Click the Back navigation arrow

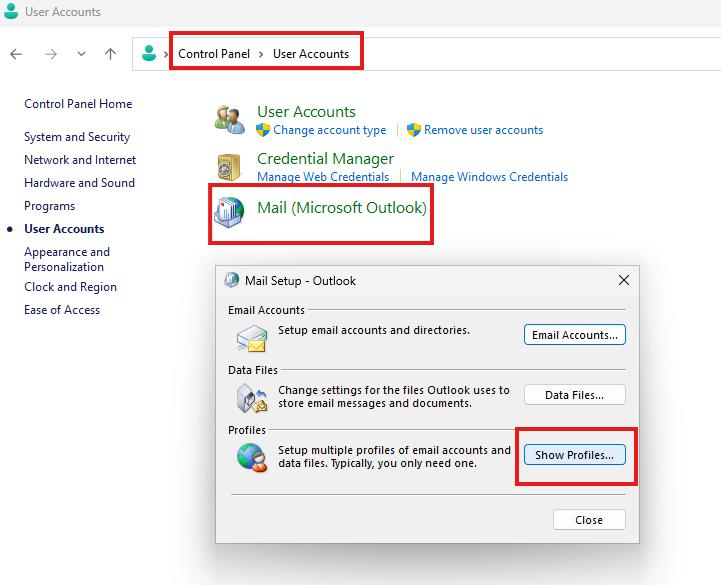pos(16,54)
